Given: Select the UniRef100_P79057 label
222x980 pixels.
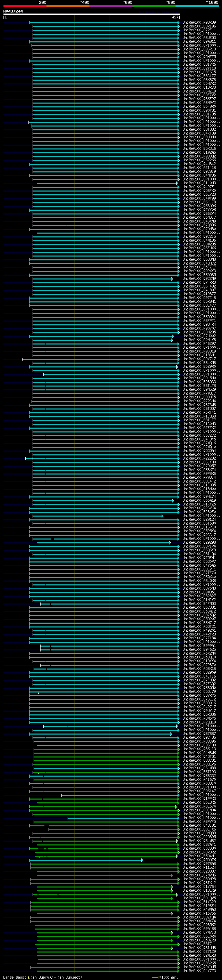Looking at the screenshot, I should (199, 466).
